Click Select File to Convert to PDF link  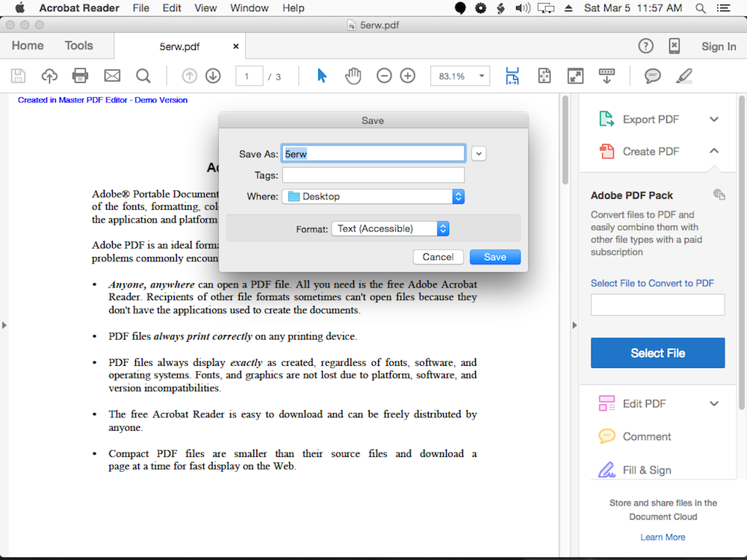click(652, 283)
